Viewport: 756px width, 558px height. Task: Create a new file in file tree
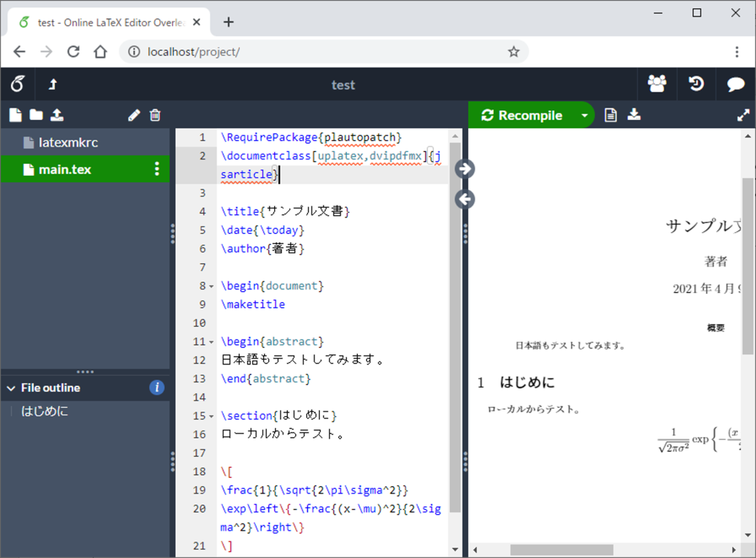point(15,115)
